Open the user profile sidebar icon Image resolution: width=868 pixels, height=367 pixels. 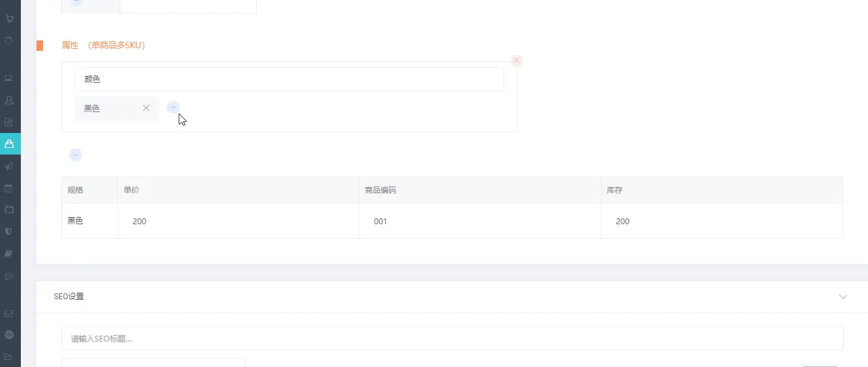[9, 100]
